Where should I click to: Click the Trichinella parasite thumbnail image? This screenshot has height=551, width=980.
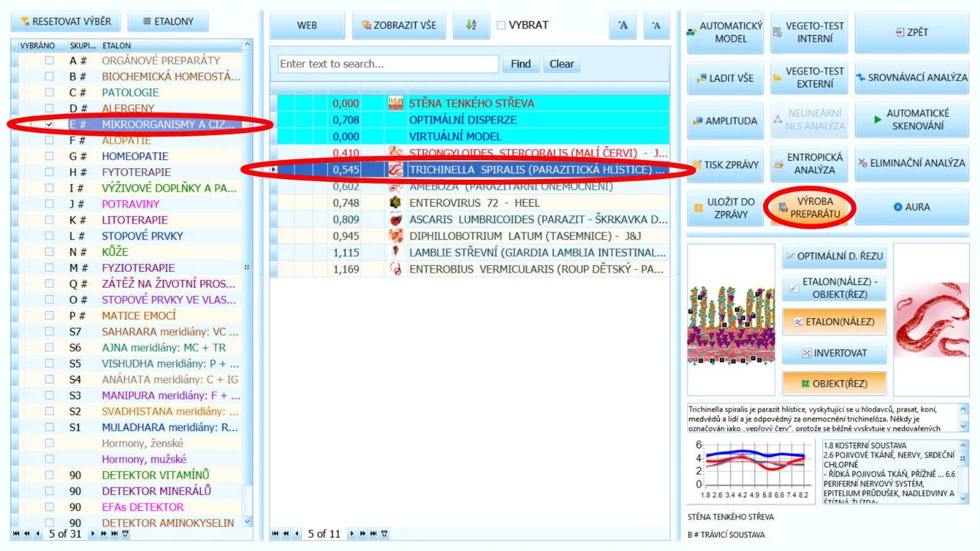pos(932,319)
